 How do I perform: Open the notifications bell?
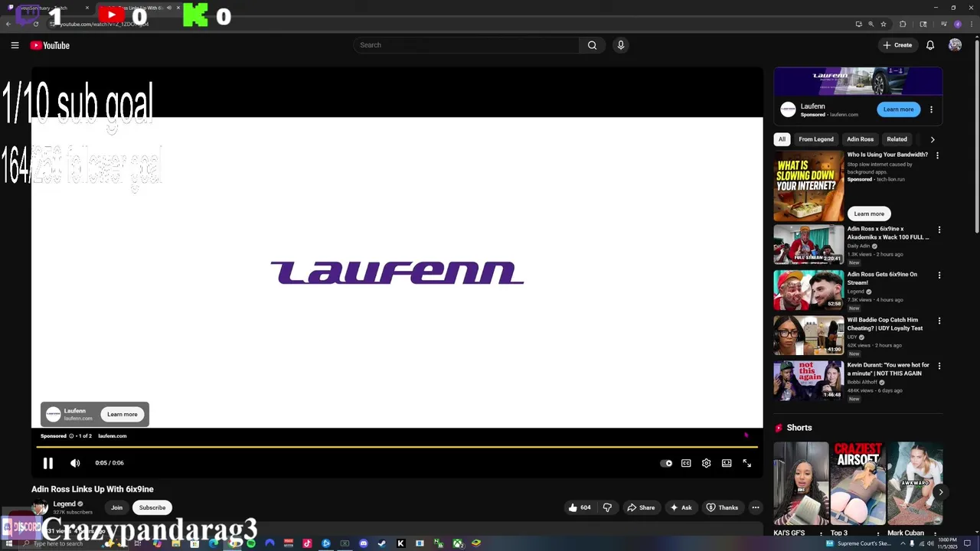pos(930,45)
